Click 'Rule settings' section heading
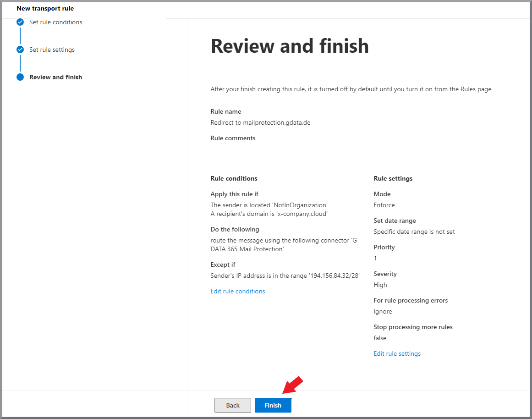This screenshot has height=419, width=532. point(393,178)
